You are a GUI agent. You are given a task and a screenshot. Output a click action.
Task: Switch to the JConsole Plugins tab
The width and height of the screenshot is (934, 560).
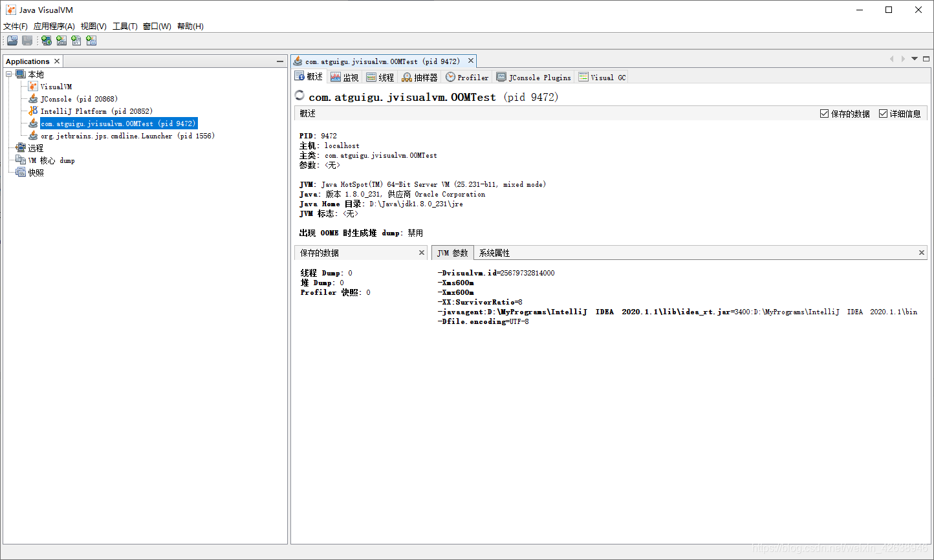click(x=534, y=77)
